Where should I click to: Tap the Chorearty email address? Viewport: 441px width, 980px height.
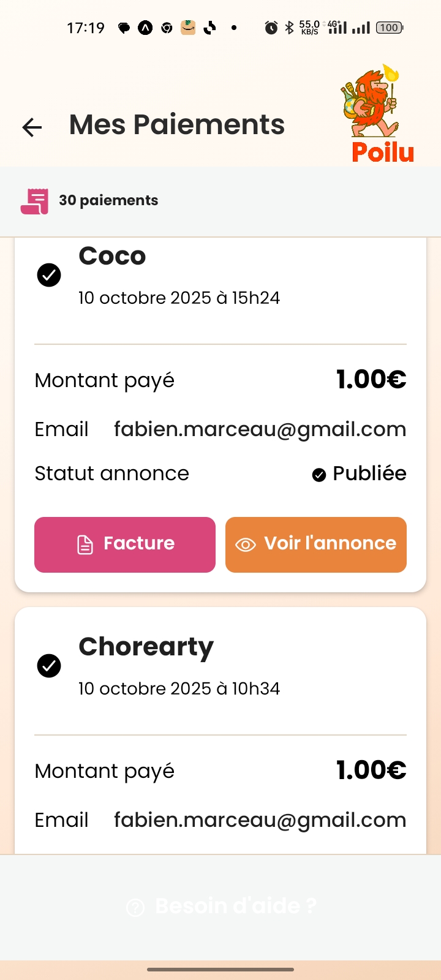click(260, 820)
